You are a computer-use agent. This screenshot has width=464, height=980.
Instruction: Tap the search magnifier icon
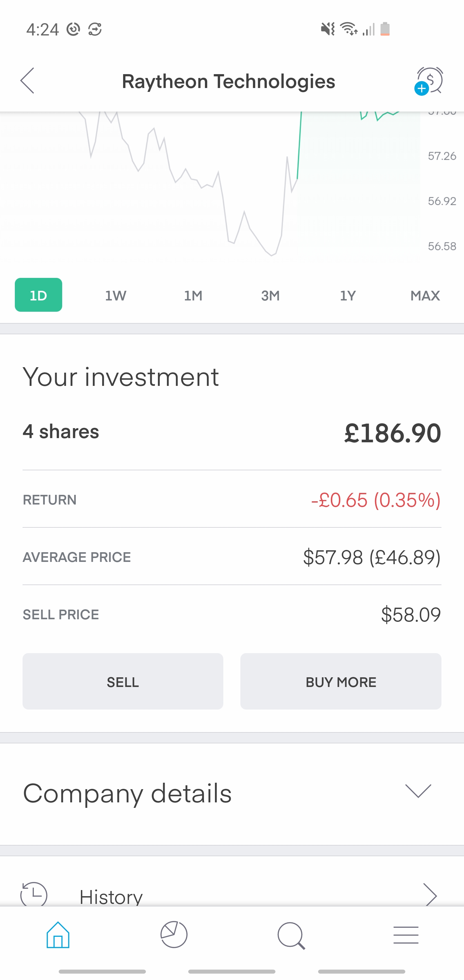pyautogui.click(x=291, y=936)
